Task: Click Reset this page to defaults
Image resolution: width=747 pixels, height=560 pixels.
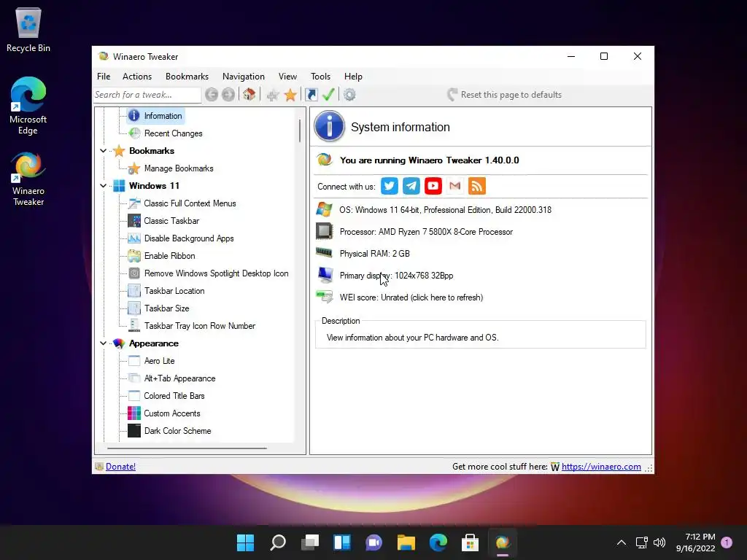Action: coord(505,95)
